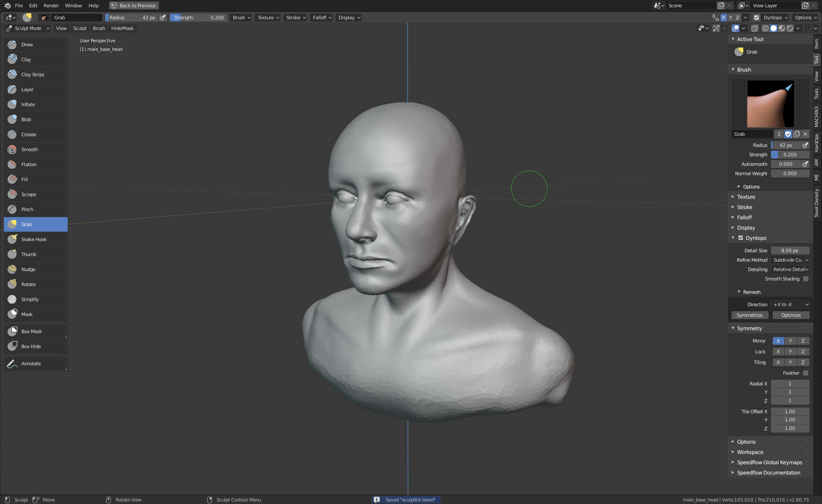Screen dimensions: 822x504
Task: Open the Hide/Mask menu
Action: (x=122, y=28)
